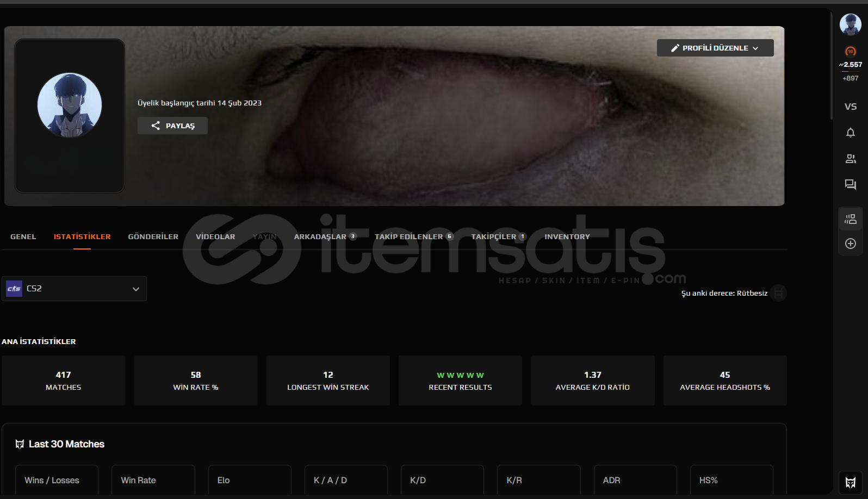Click the Üyelik başlangıç tarihi 14 Şub 2023 text
868x499 pixels.
click(200, 103)
